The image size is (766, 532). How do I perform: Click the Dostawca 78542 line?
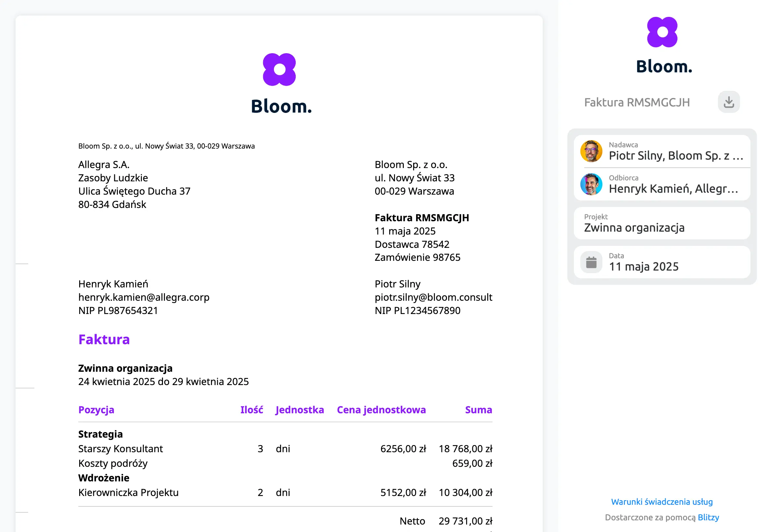(x=412, y=244)
